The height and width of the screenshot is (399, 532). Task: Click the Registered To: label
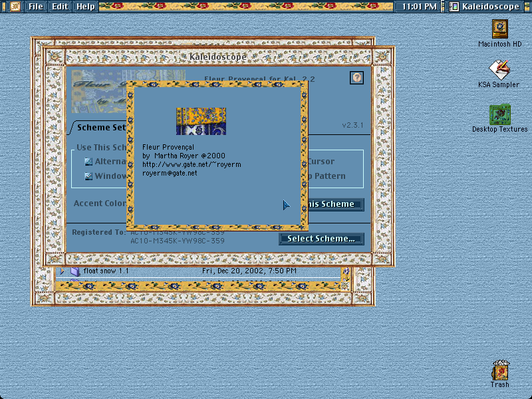[98, 232]
